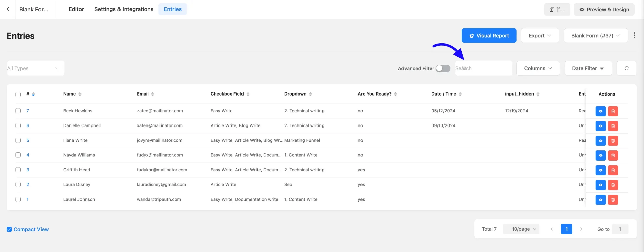Check the select-all header checkbox
Viewport: 644px width, 252px height.
pyautogui.click(x=18, y=94)
